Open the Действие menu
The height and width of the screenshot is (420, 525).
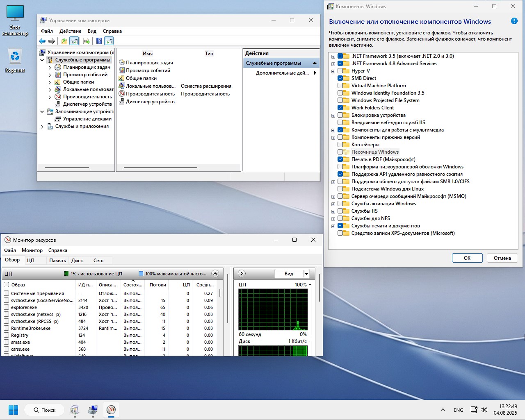(x=70, y=31)
